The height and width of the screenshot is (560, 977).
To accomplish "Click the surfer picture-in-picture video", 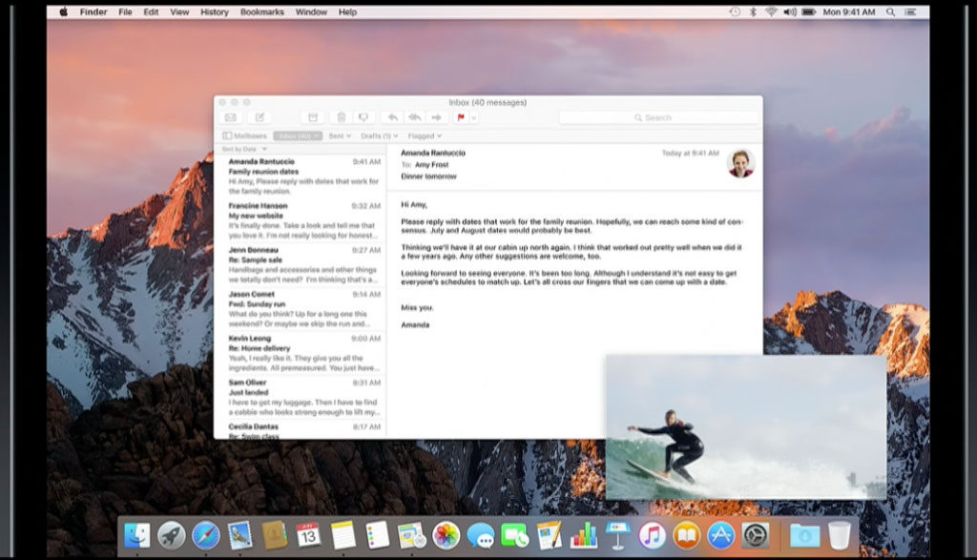I will point(746,427).
